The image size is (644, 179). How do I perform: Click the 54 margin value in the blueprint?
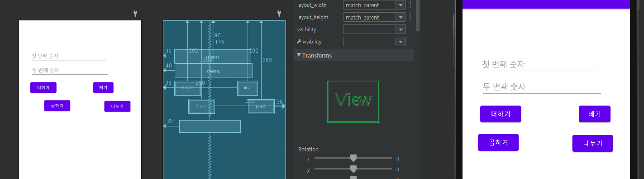171,121
